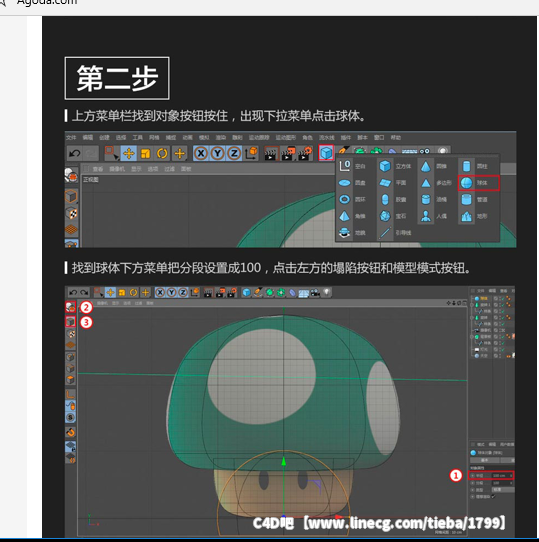Screen dimensions: 539x542
Task: Toggle snap S button in second screenshot sidebar
Action: (x=71, y=417)
